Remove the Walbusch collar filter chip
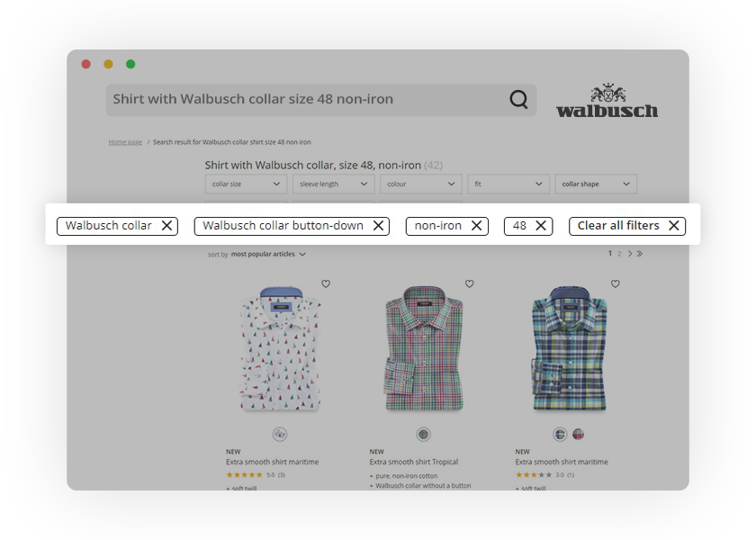This screenshot has width=756, height=540. (166, 226)
